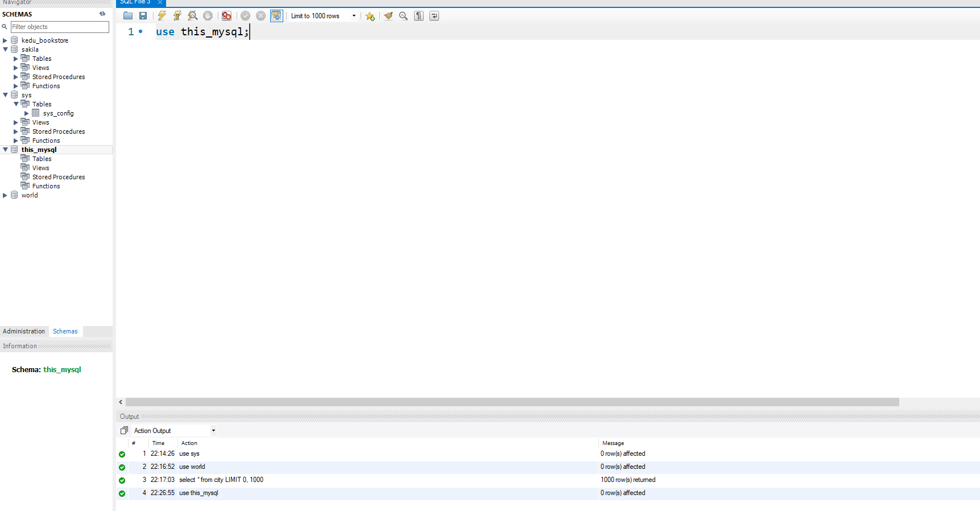The height and width of the screenshot is (511, 980).
Task: Click the Message column header
Action: point(613,443)
